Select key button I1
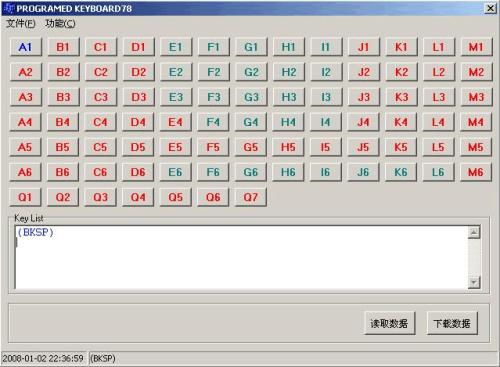The height and width of the screenshot is (367, 500). (x=326, y=47)
